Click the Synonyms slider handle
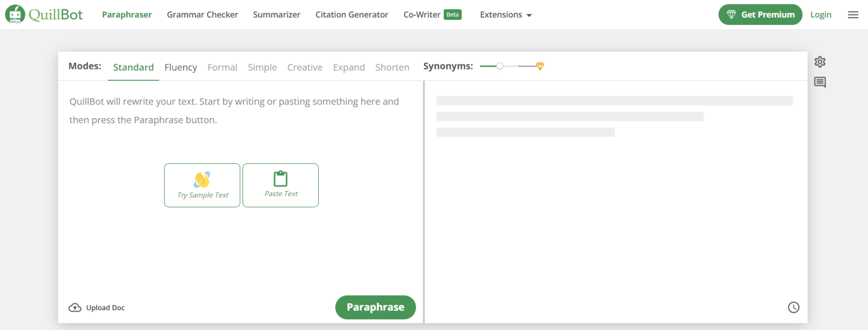This screenshot has width=868, height=330. point(500,66)
